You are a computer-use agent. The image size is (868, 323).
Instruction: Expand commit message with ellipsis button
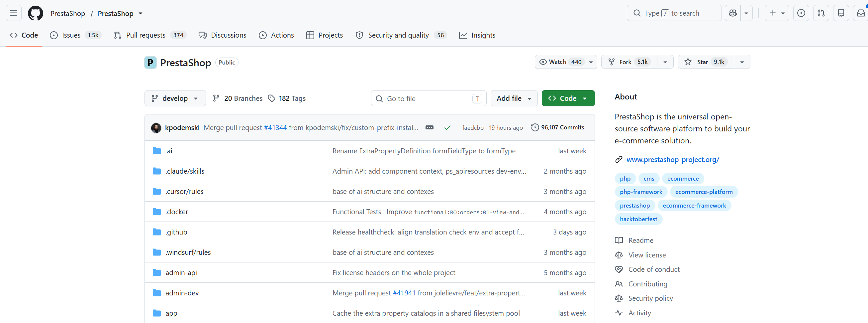(429, 128)
